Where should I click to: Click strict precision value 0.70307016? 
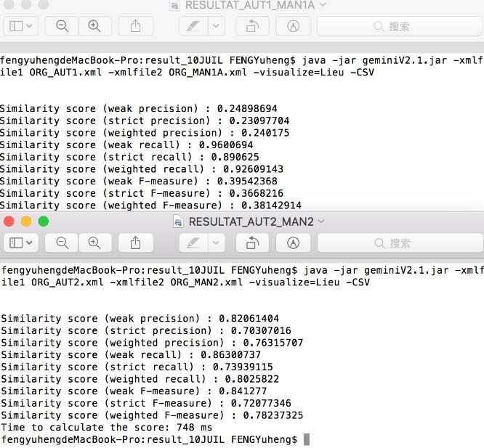point(261,330)
